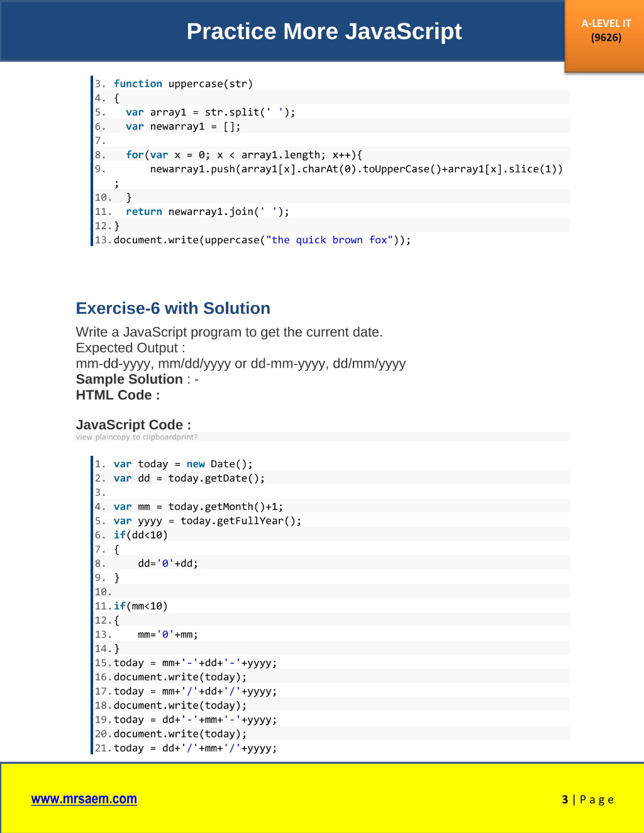Open the www.mrsaem.com link

coord(84,799)
